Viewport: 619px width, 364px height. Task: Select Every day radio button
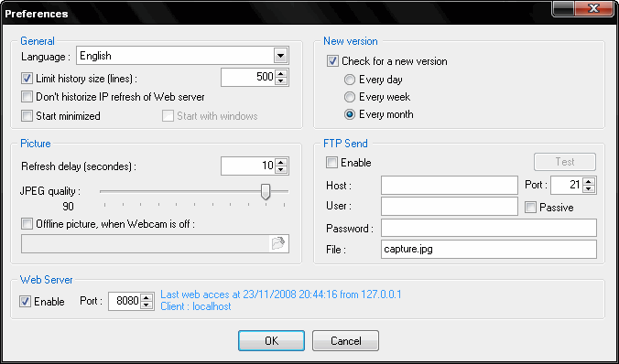pyautogui.click(x=350, y=80)
